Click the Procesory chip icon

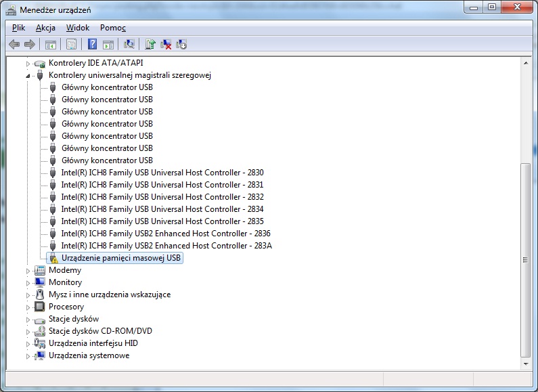click(x=40, y=307)
